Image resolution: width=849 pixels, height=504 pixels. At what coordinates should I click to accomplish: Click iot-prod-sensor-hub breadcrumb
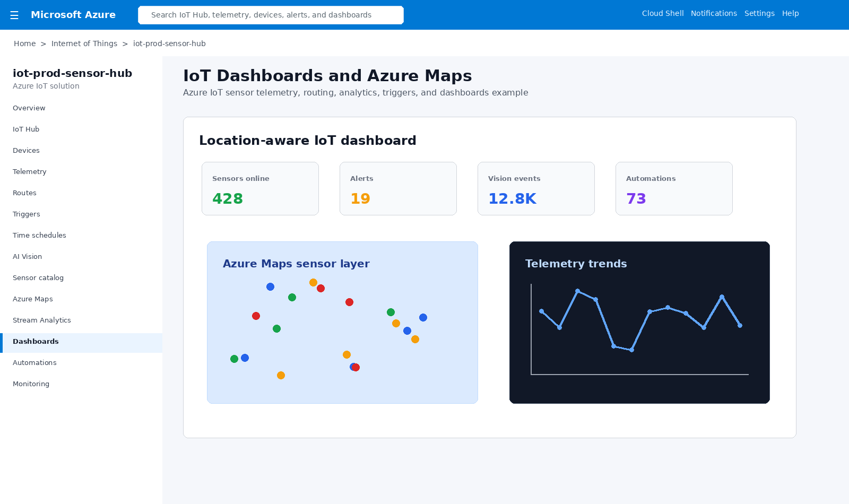(x=169, y=44)
